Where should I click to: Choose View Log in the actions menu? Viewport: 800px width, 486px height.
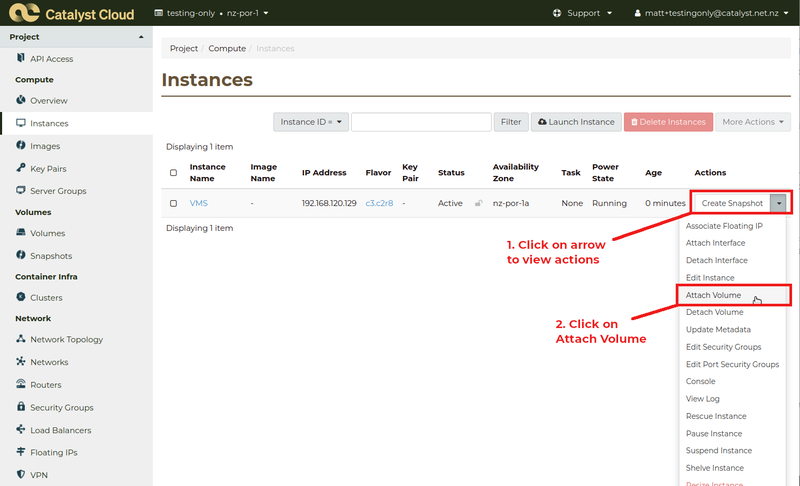pyautogui.click(x=703, y=398)
